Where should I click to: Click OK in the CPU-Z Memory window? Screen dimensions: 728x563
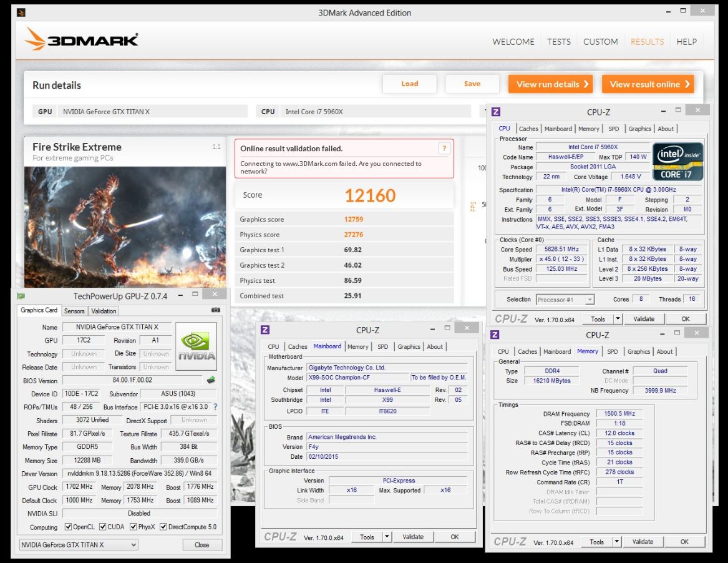pyautogui.click(x=684, y=542)
